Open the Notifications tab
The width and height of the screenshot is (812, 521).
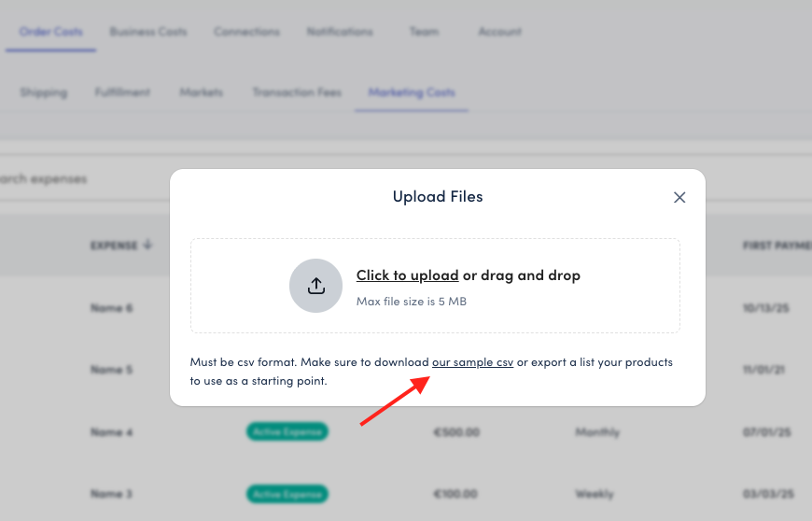point(340,32)
